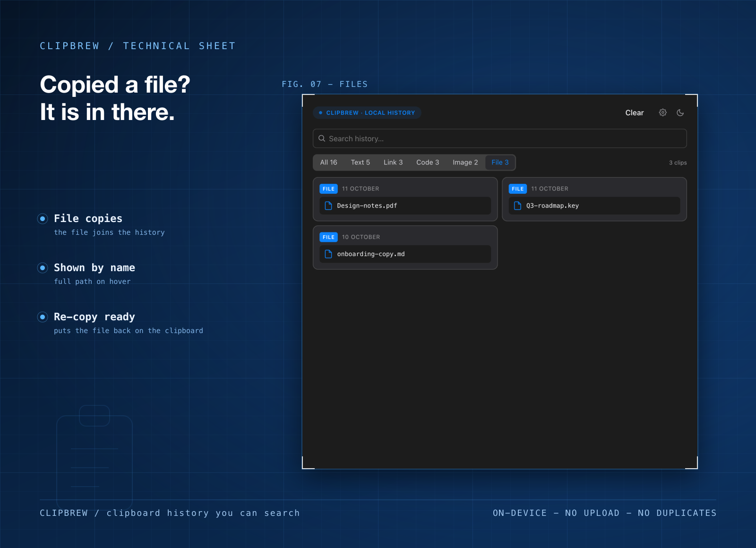Screen dimensions: 756x548
Task: Click the Shown by name bullet marker
Action: point(43,268)
